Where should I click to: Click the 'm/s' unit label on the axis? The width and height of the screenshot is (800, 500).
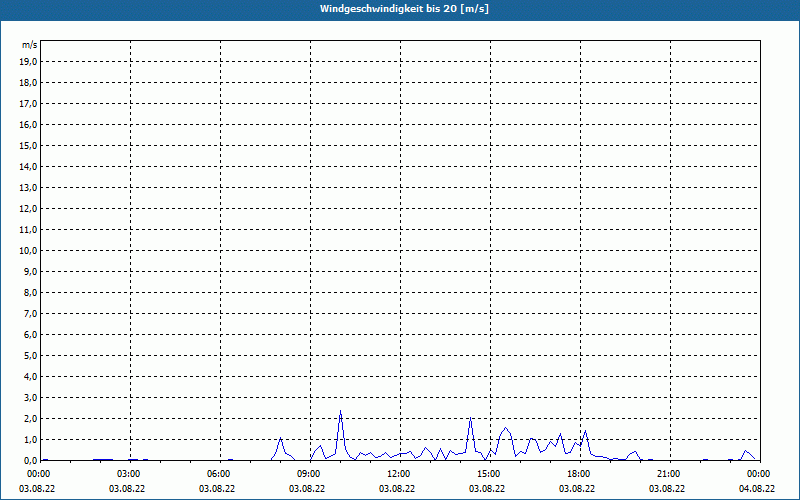pyautogui.click(x=30, y=45)
